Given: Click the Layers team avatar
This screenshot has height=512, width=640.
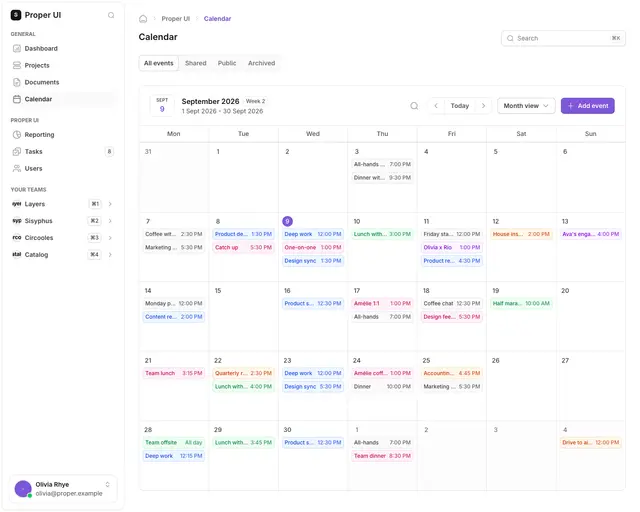Looking at the screenshot, I should click(x=17, y=206).
